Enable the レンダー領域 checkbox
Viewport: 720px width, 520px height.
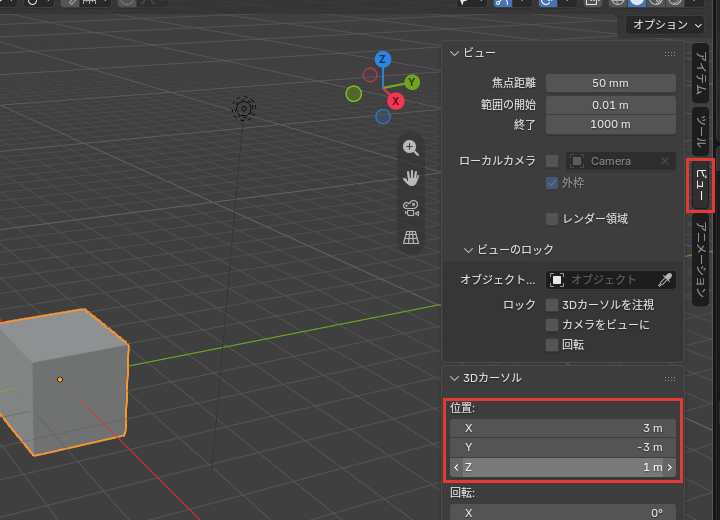552,219
